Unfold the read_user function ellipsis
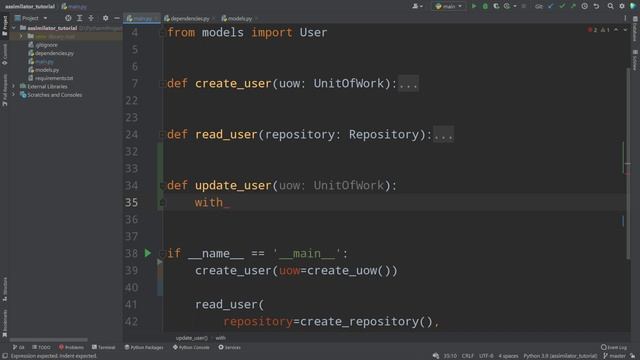This screenshot has width=640, height=360. (x=443, y=135)
